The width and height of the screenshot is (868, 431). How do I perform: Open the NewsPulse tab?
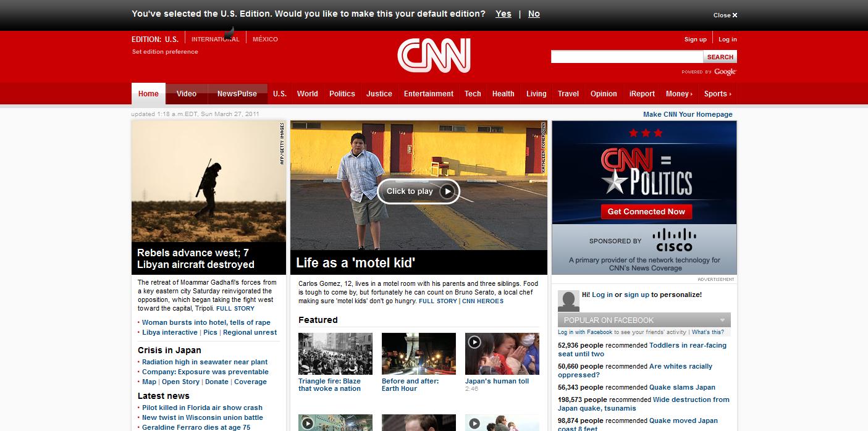pos(237,94)
